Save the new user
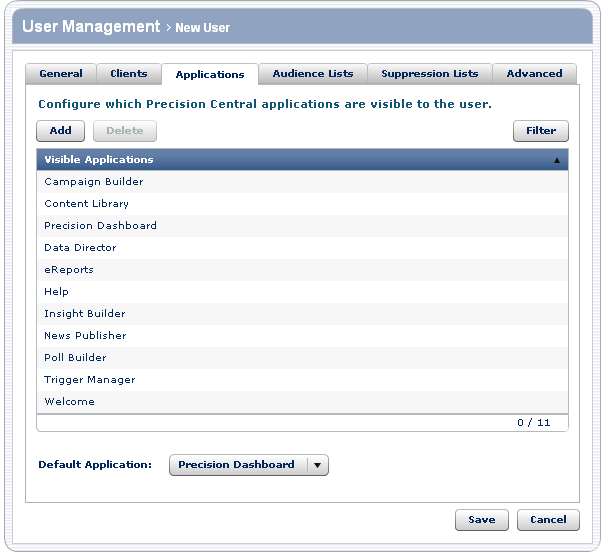603x554 pixels. [481, 520]
